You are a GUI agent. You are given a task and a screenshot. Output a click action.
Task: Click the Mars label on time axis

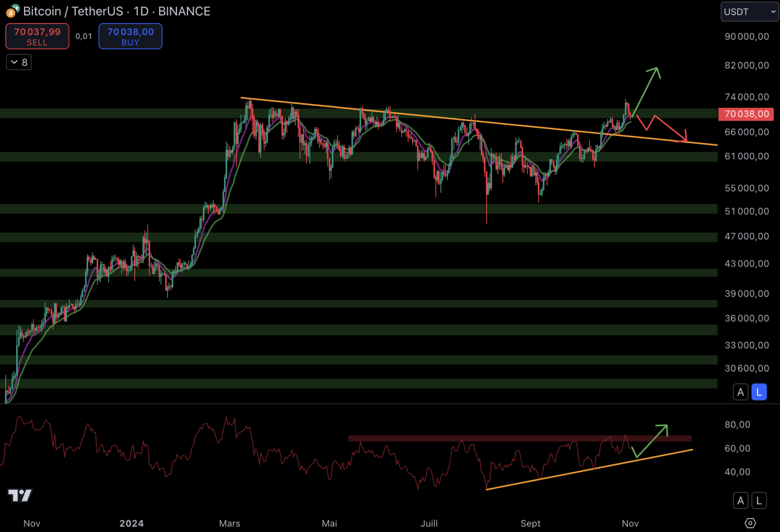(230, 523)
